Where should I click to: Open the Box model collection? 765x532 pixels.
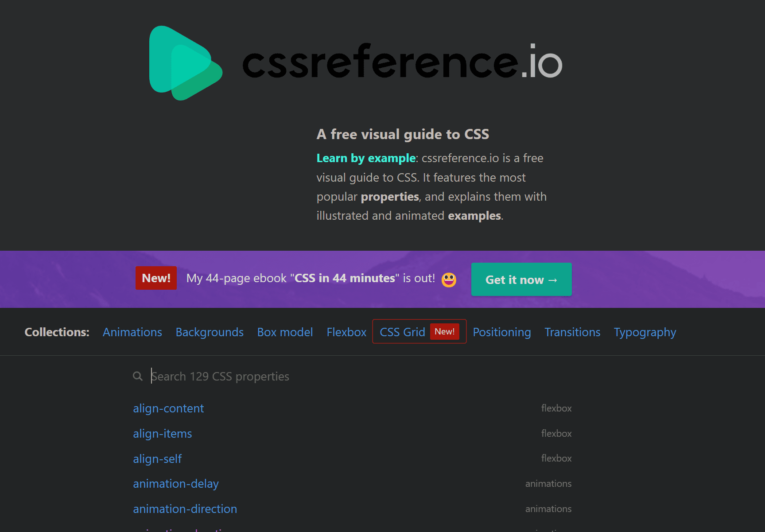tap(285, 332)
